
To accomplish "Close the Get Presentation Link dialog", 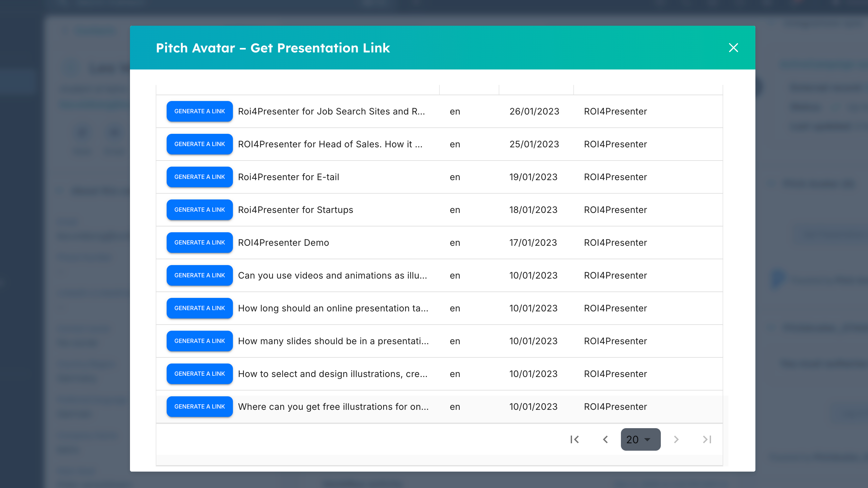I will tap(734, 48).
